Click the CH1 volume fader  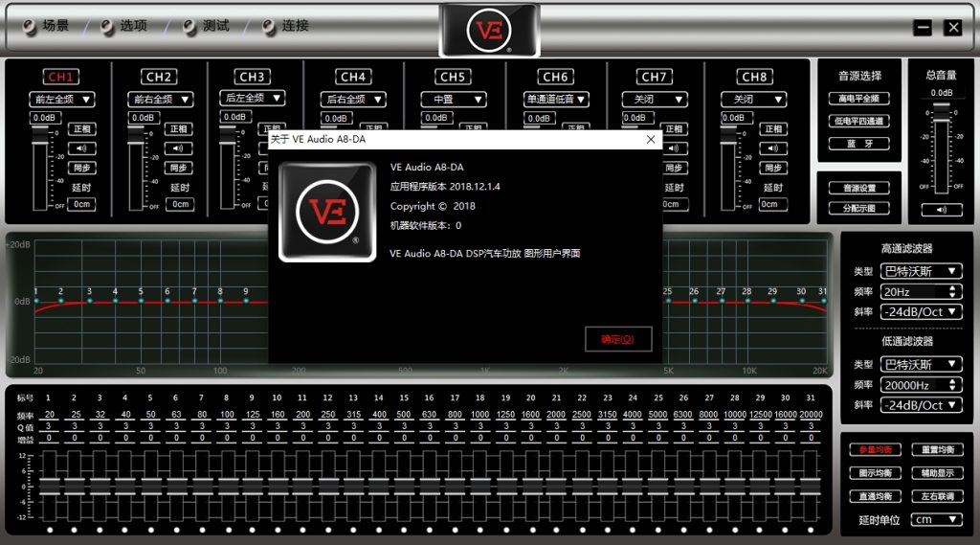click(39, 136)
